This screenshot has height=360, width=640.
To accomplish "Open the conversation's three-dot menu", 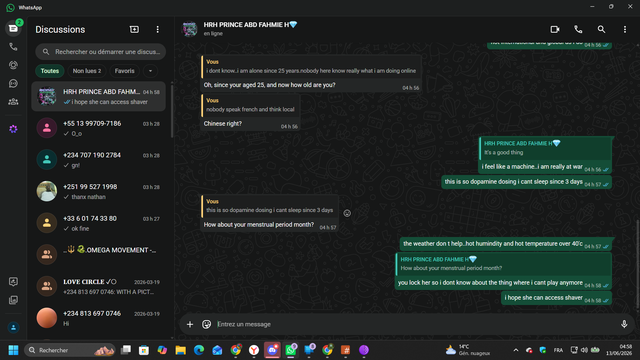I will (624, 29).
